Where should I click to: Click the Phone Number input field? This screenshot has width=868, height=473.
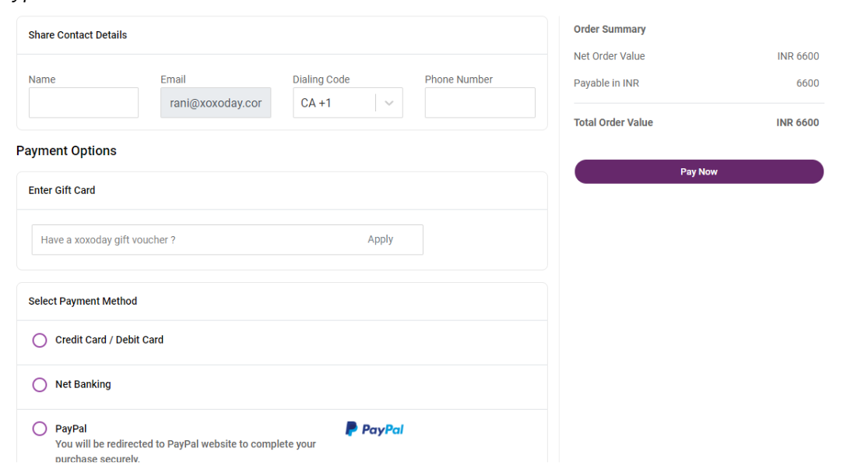[x=480, y=102]
